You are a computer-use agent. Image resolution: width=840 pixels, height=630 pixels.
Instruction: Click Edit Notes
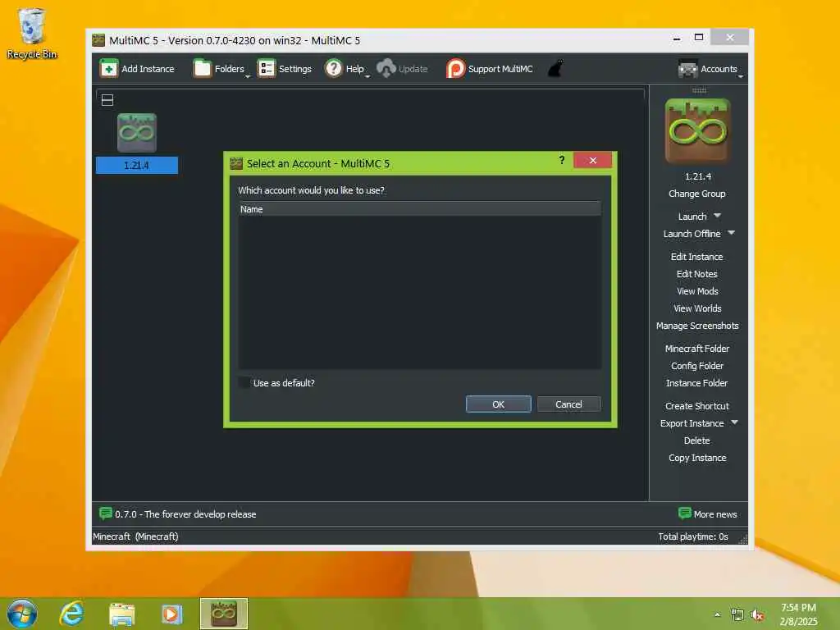click(x=697, y=274)
